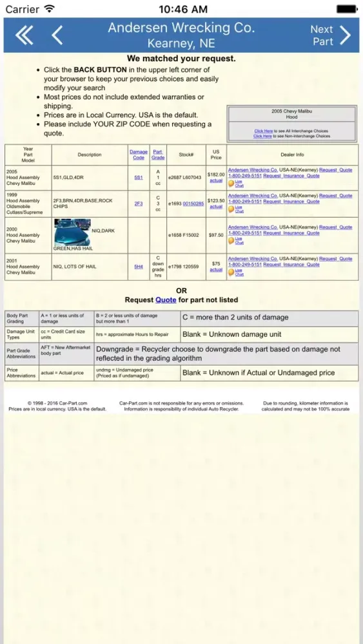Select the US Price column header
363x644 pixels.
coord(216,155)
